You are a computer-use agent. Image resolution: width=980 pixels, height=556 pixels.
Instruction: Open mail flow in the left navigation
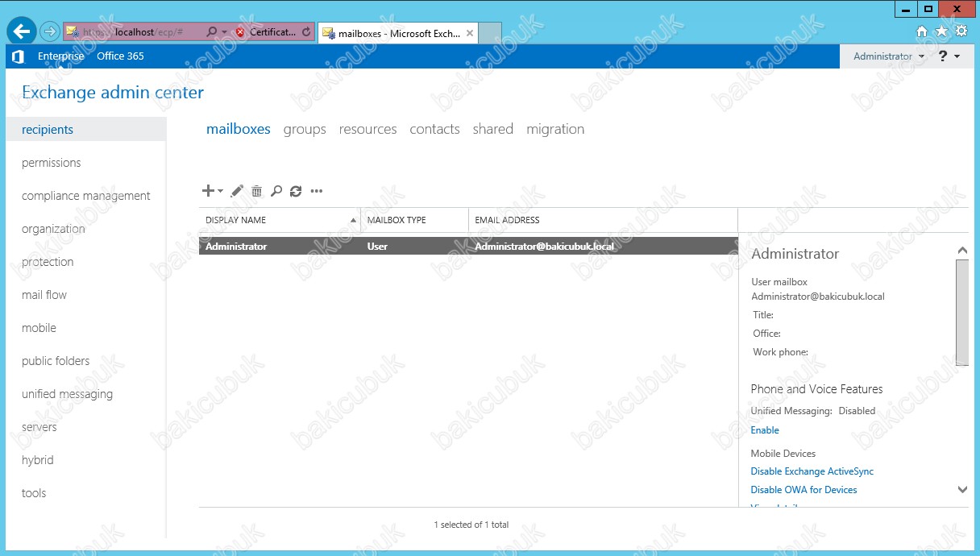pos(44,295)
